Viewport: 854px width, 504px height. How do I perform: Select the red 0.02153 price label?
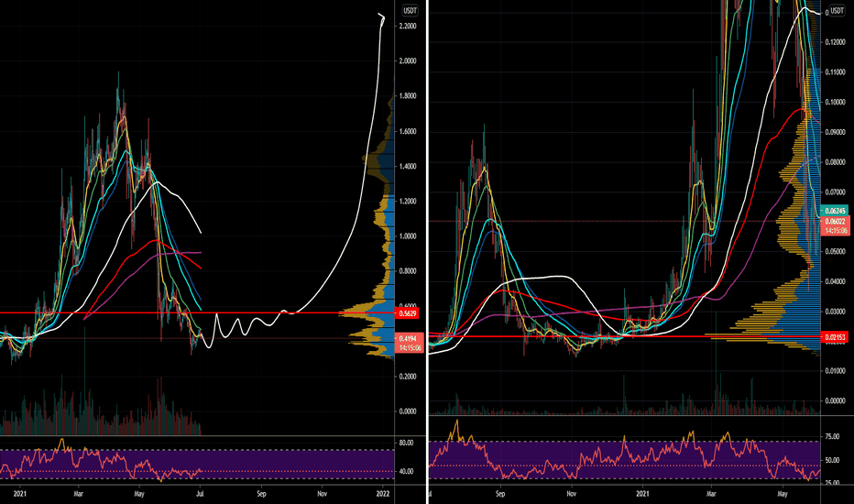pyautogui.click(x=835, y=337)
